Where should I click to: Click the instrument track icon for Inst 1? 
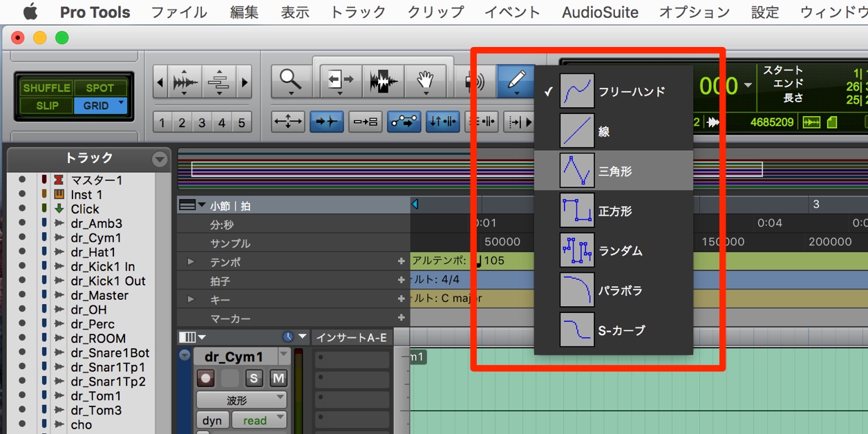point(59,194)
